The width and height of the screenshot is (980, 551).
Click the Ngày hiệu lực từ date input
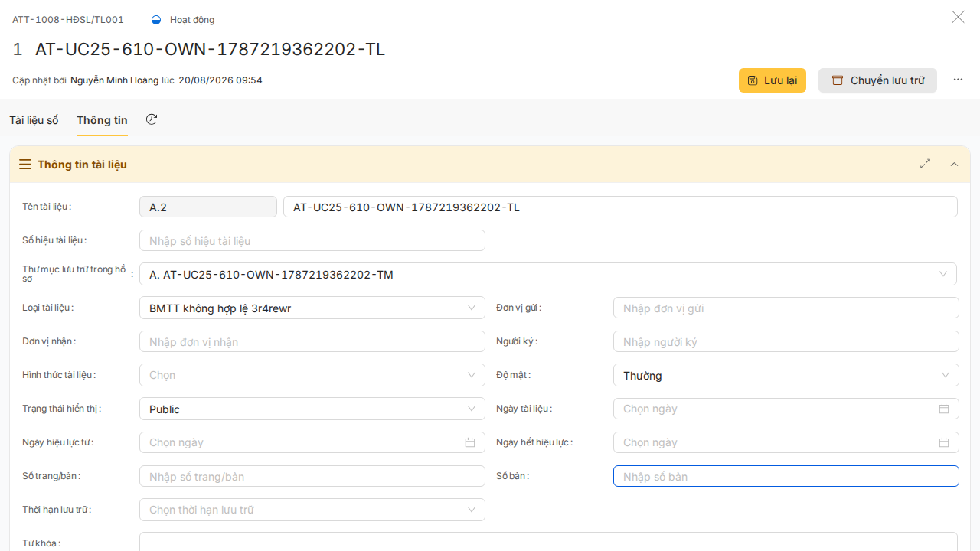[312, 442]
